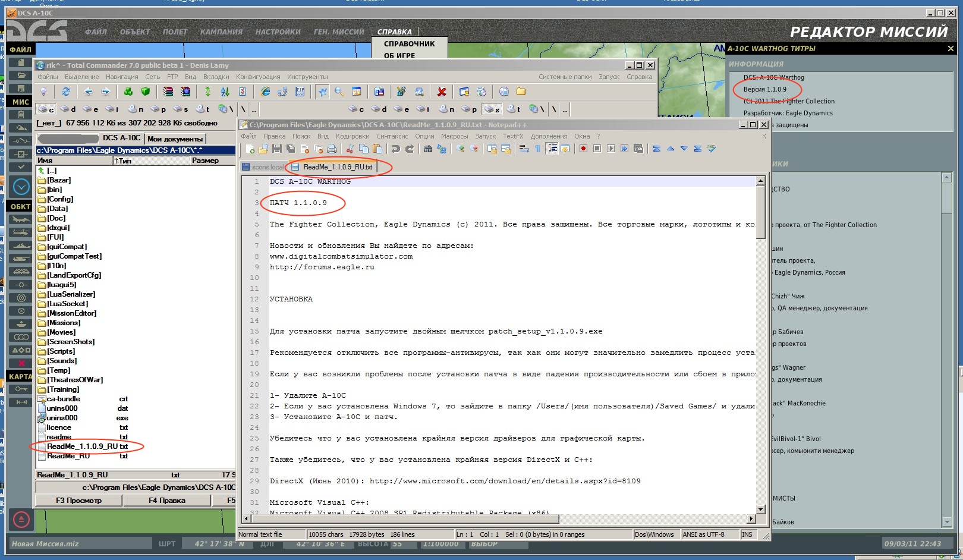Select tank ground unit tool in DCS sidebar
The height and width of the screenshot is (560, 963).
21,259
